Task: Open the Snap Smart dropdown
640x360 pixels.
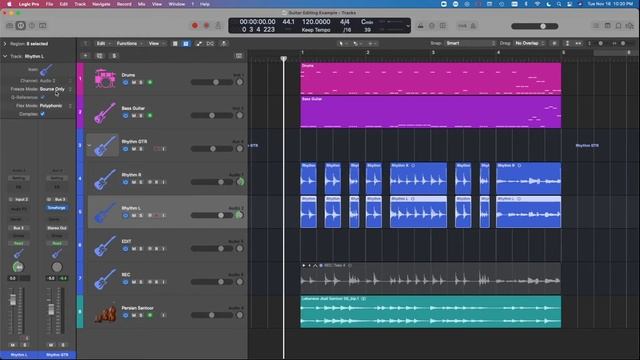Action: click(471, 43)
